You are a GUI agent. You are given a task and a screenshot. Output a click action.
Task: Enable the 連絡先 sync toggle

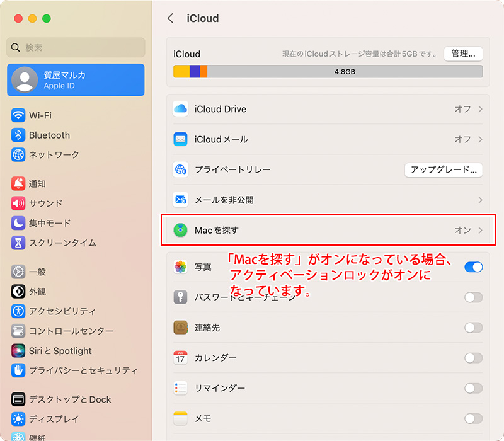(473, 328)
